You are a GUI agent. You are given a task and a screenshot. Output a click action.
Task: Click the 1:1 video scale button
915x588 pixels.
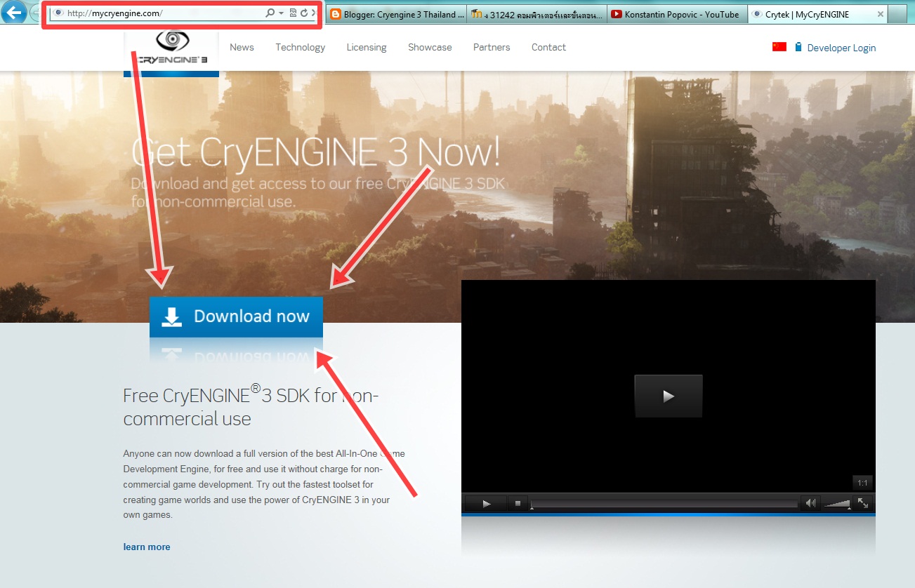pyautogui.click(x=863, y=483)
